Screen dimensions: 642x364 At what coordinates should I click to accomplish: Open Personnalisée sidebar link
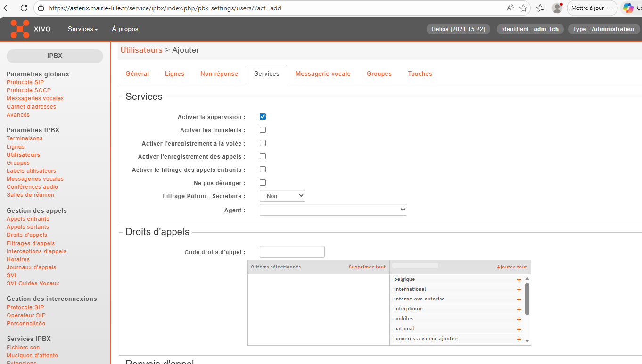[x=26, y=324]
